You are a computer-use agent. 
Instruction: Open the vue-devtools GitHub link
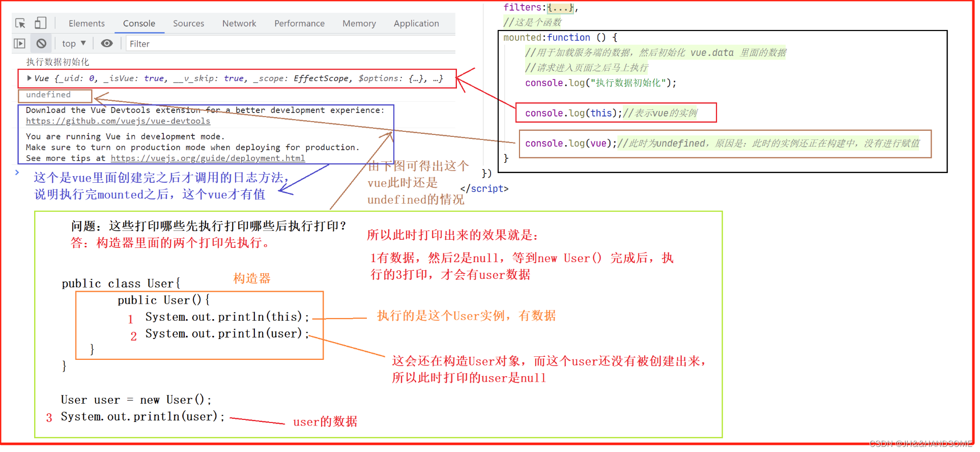coord(118,121)
